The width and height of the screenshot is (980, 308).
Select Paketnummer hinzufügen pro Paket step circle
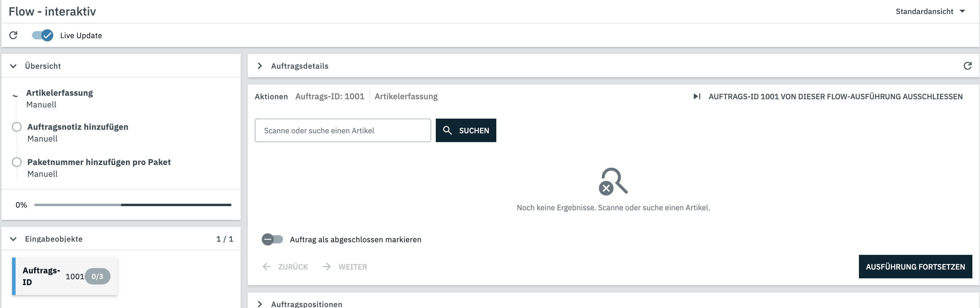pyautogui.click(x=17, y=162)
